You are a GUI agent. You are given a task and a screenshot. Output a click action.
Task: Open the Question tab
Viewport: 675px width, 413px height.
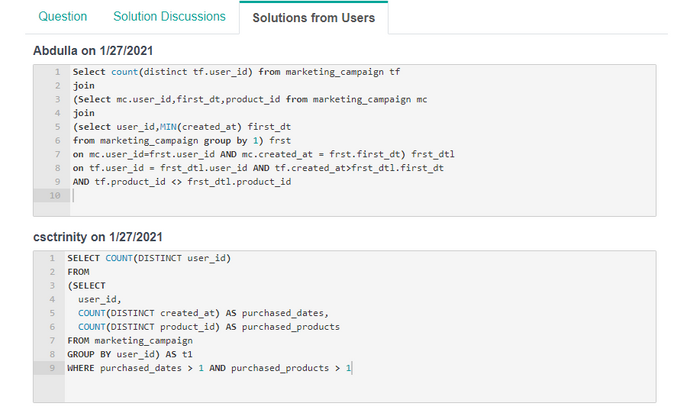tap(62, 17)
